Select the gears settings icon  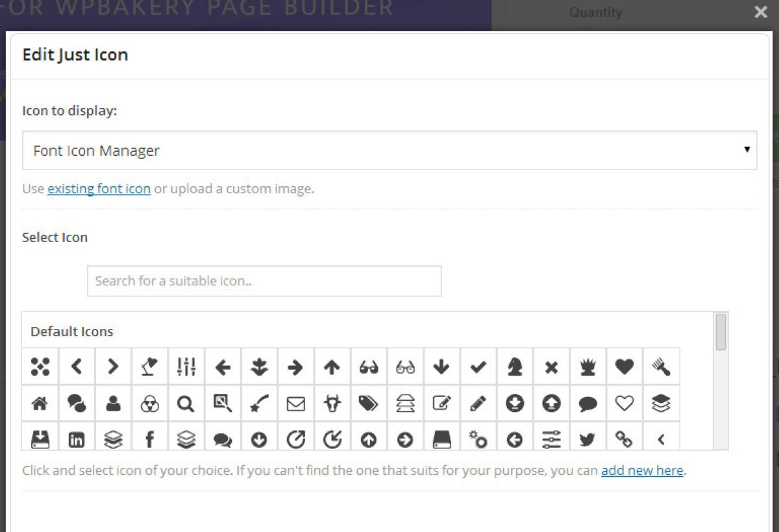click(x=478, y=440)
